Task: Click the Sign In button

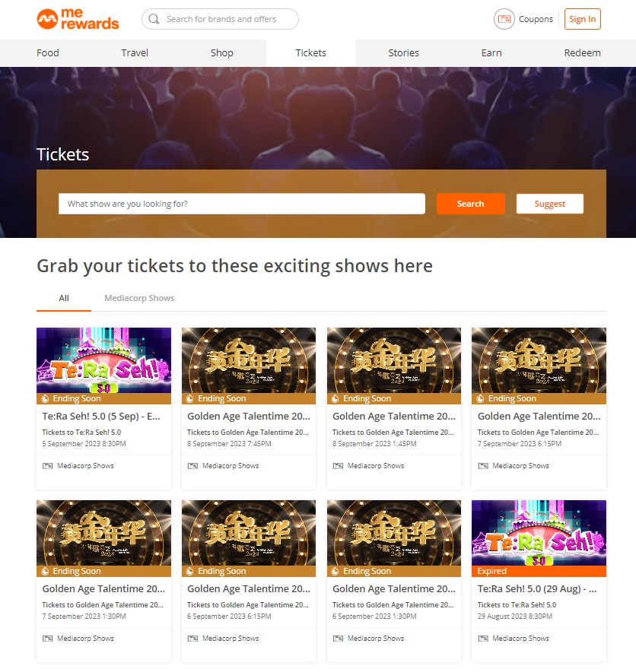Action: (x=583, y=19)
